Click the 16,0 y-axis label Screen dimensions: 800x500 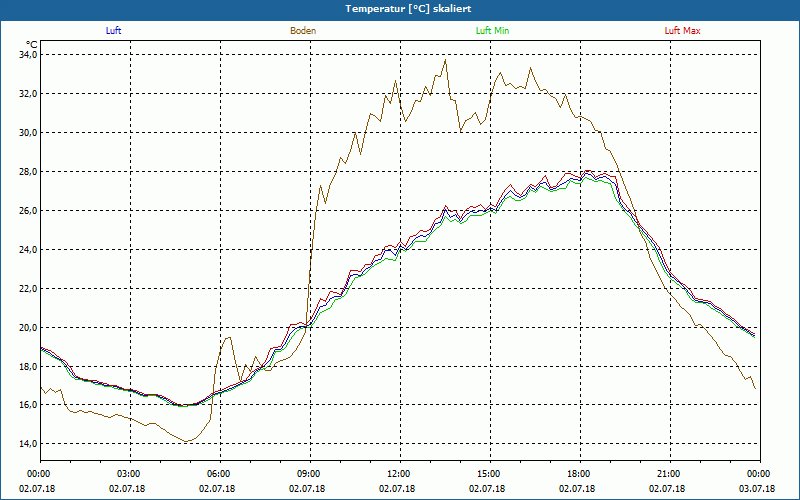click(x=28, y=405)
